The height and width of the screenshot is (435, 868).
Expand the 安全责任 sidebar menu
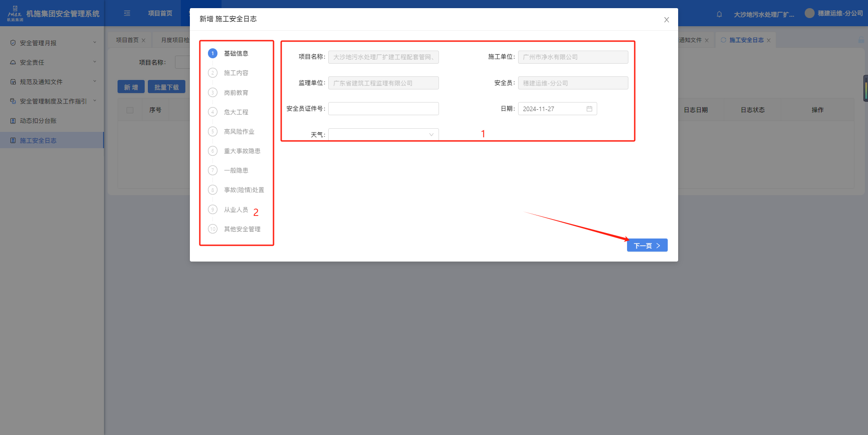pos(52,62)
